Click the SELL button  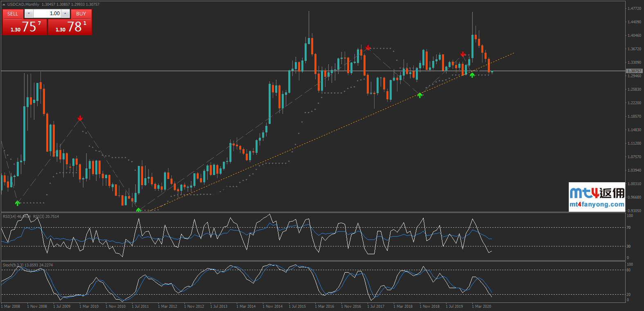point(13,13)
